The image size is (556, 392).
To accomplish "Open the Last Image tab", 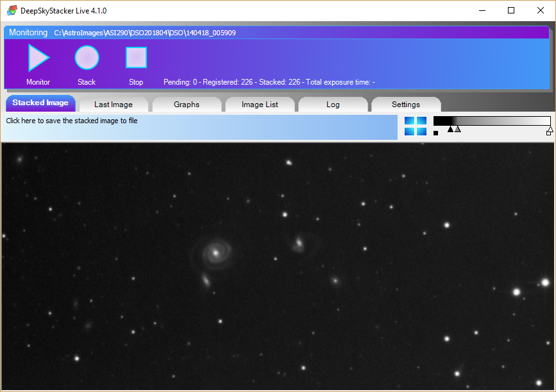I will pos(114,105).
